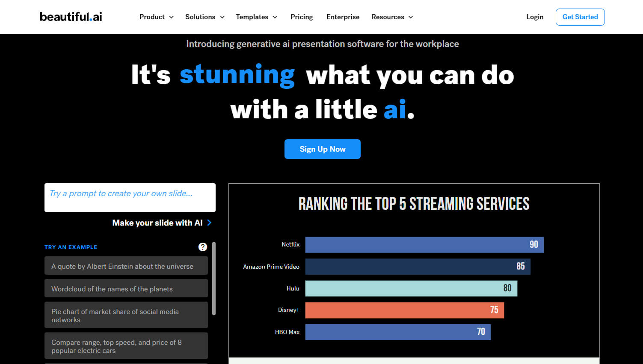Image resolution: width=643 pixels, height=364 pixels.
Task: Click Make your slide with AI
Action: click(157, 223)
